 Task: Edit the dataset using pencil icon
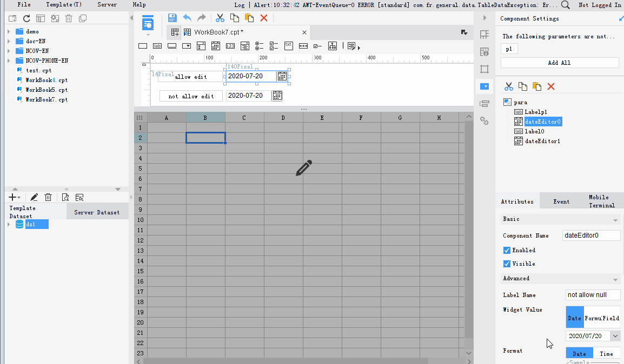point(34,198)
